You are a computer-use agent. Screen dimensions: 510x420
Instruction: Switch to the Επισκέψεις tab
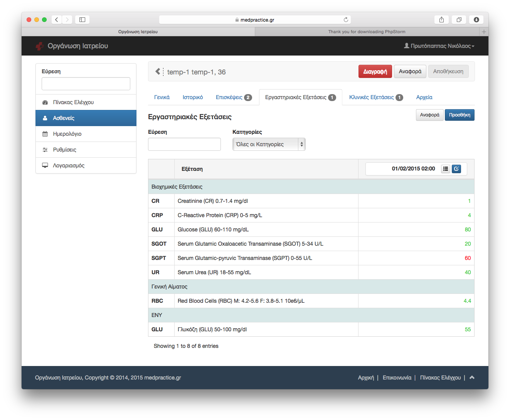pos(233,97)
